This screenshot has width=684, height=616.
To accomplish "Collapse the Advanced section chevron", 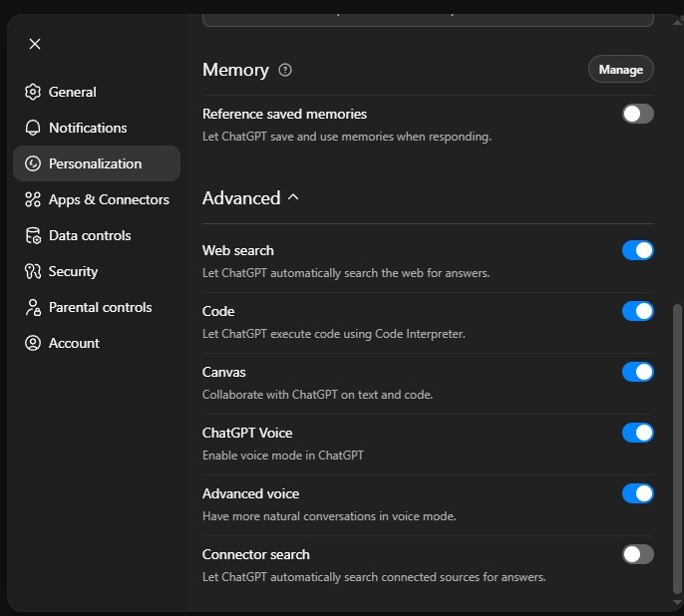I will 293,197.
